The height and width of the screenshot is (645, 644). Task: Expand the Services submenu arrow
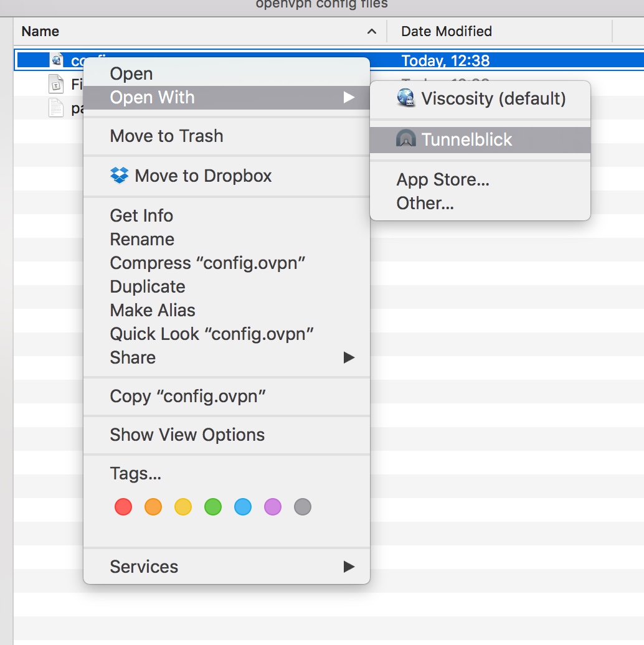point(349,567)
